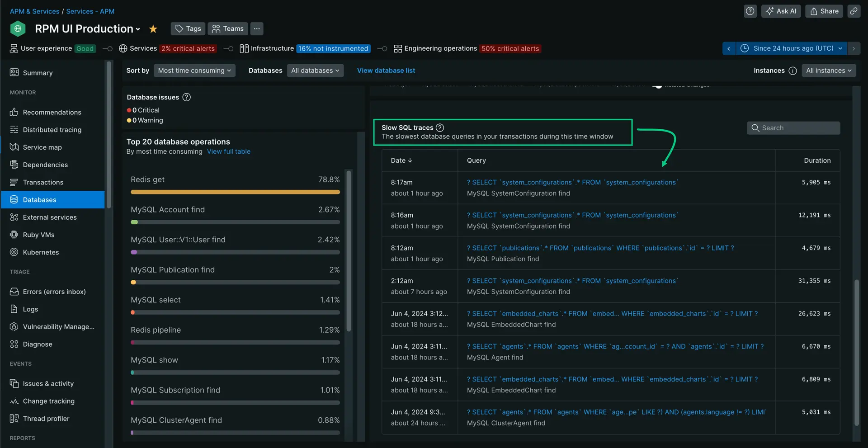
Task: Open the All databases dropdown
Action: pos(315,71)
